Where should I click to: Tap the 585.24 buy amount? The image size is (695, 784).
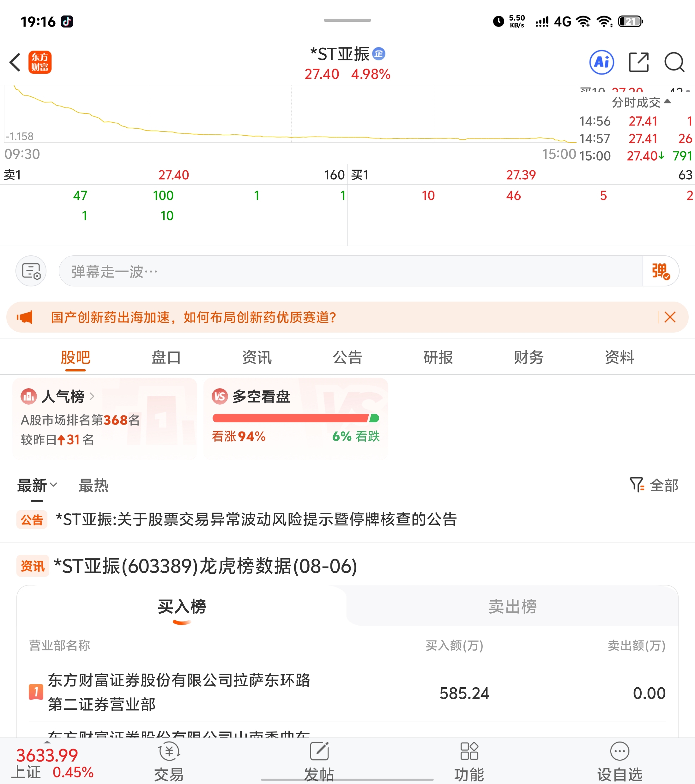[464, 693]
